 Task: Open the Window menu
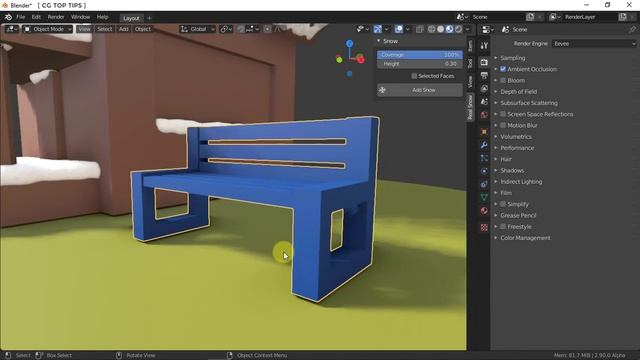point(80,17)
